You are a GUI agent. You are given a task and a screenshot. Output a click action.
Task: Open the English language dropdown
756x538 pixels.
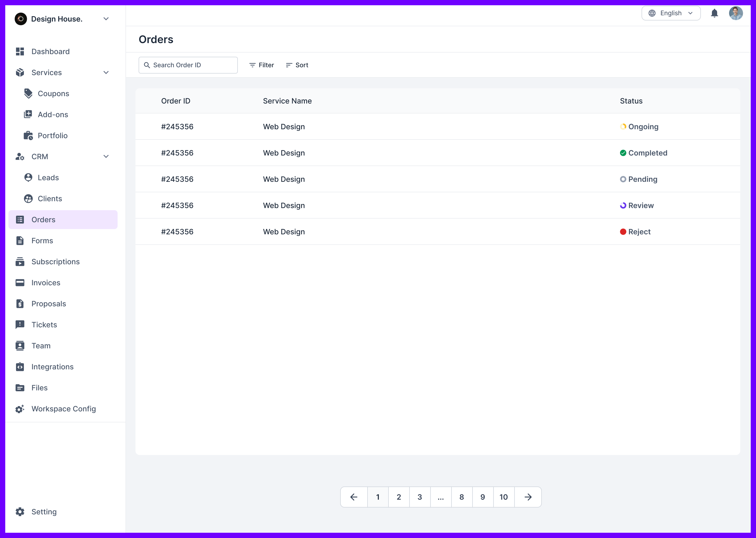click(671, 13)
